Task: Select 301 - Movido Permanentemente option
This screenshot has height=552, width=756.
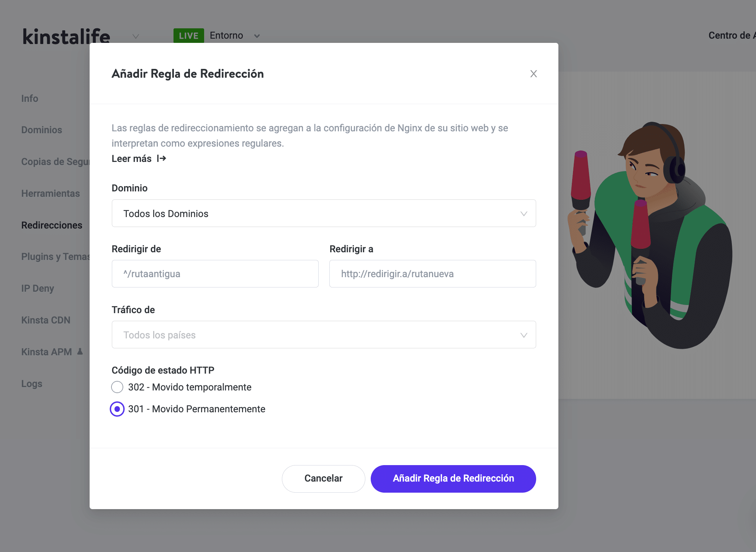Action: 117,409
